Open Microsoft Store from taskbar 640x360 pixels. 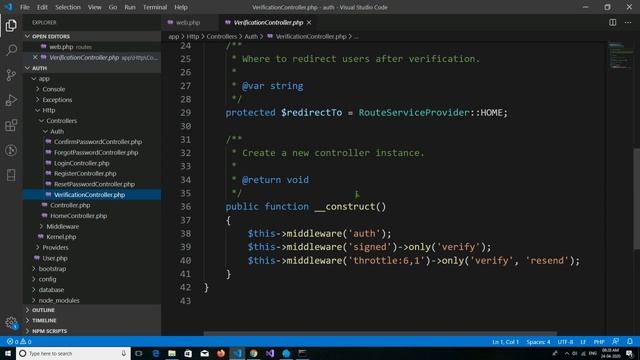pos(188,353)
